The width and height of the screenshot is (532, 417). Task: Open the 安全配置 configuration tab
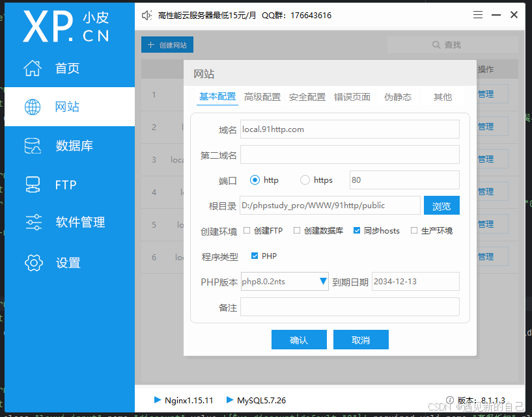pyautogui.click(x=307, y=96)
